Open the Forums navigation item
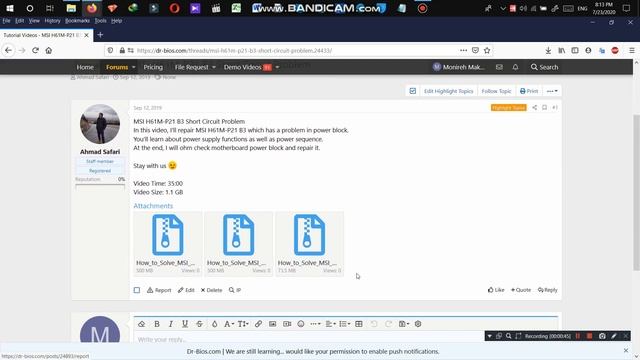640x360 pixels. coord(117,67)
